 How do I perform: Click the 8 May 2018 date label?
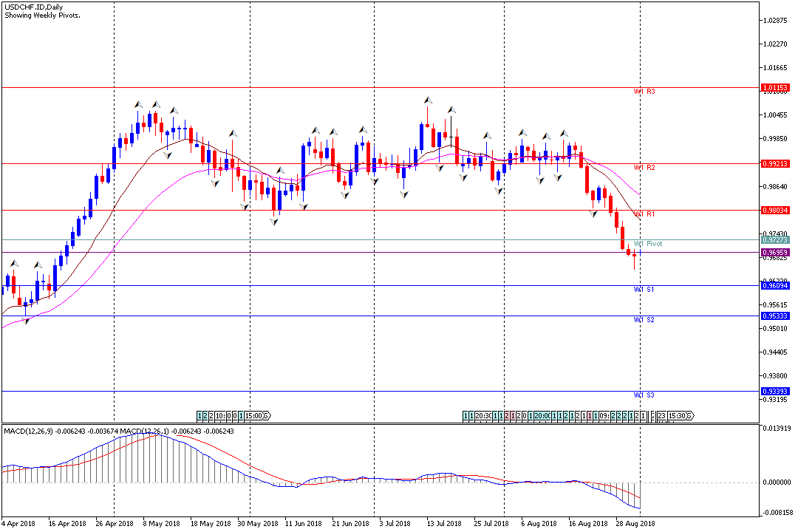click(161, 523)
